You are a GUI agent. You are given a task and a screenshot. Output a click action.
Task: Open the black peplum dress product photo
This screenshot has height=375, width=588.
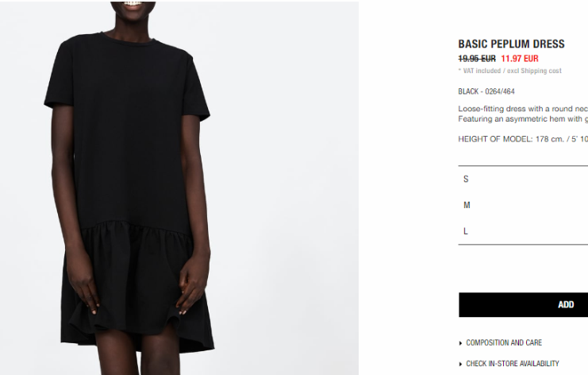179,187
